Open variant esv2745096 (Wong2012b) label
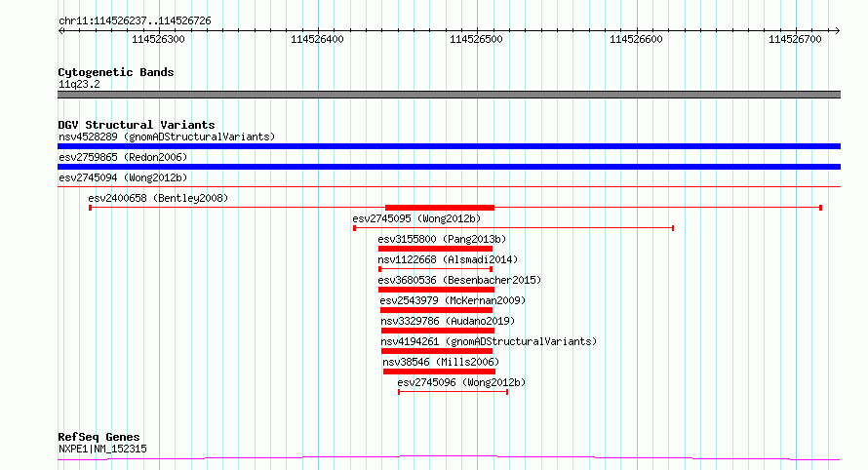 point(461,382)
